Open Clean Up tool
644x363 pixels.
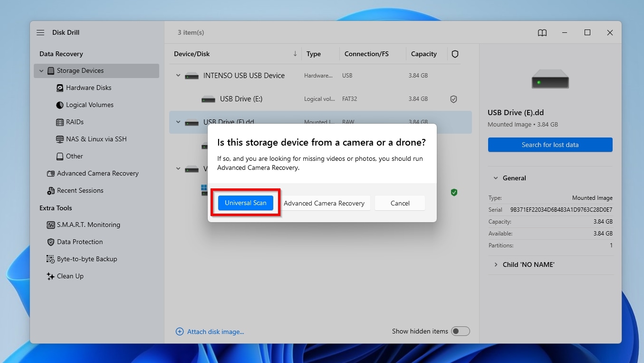[70, 276]
